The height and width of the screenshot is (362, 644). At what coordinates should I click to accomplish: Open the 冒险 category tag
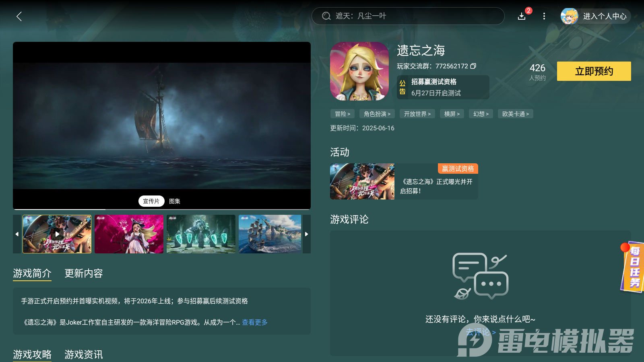[342, 114]
